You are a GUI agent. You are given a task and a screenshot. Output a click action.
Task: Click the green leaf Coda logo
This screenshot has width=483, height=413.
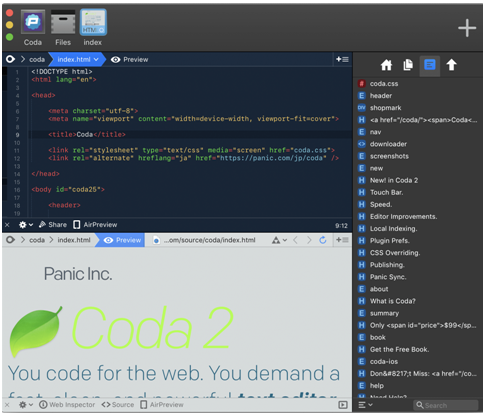[x=36, y=331]
